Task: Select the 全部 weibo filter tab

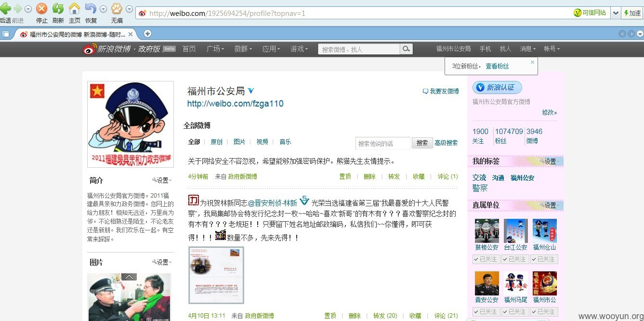Action: (x=194, y=142)
